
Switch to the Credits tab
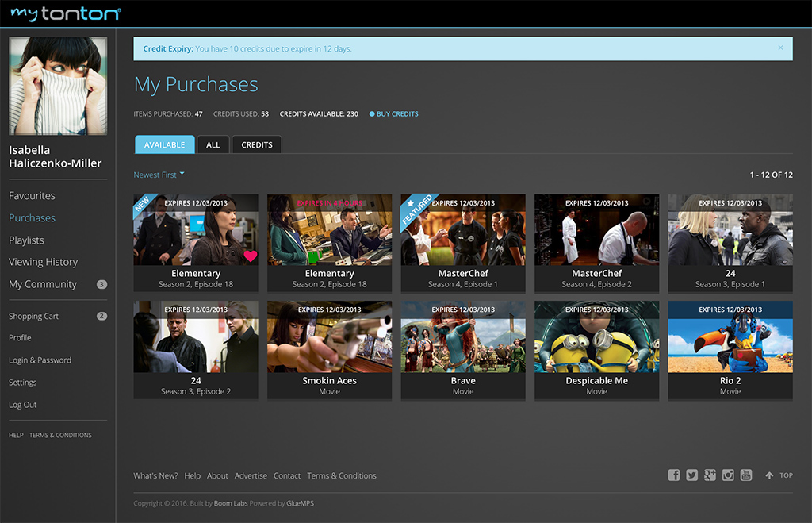coord(256,144)
